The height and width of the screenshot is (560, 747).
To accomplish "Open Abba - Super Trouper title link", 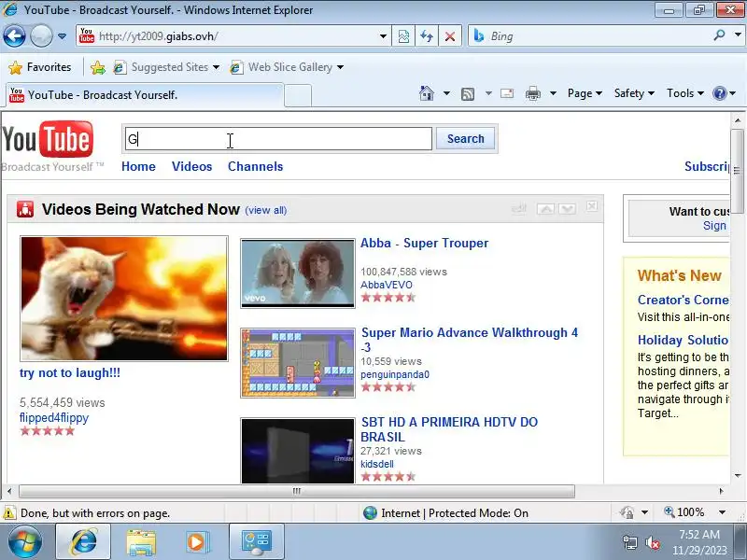I will (425, 244).
